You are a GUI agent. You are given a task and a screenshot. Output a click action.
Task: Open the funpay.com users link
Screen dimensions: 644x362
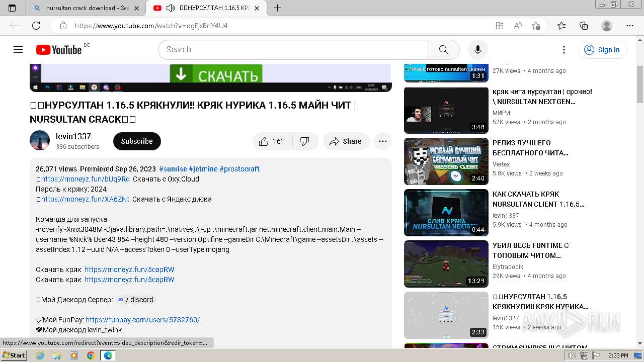(143, 320)
